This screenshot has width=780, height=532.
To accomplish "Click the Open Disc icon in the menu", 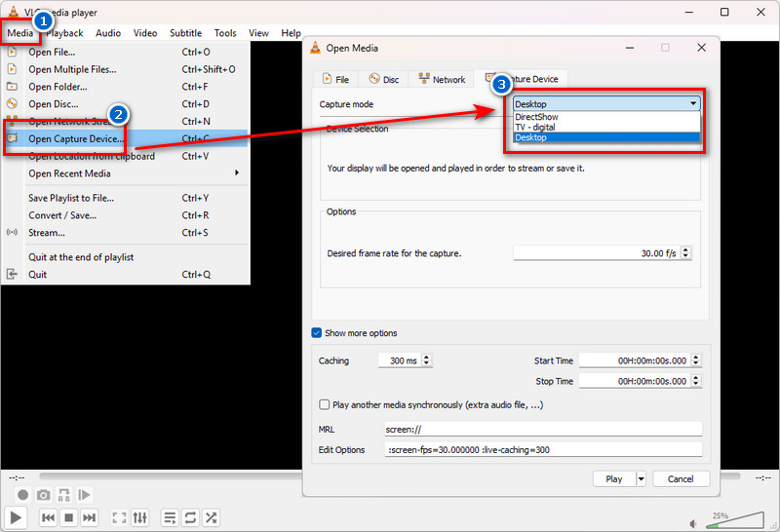I will (12, 104).
